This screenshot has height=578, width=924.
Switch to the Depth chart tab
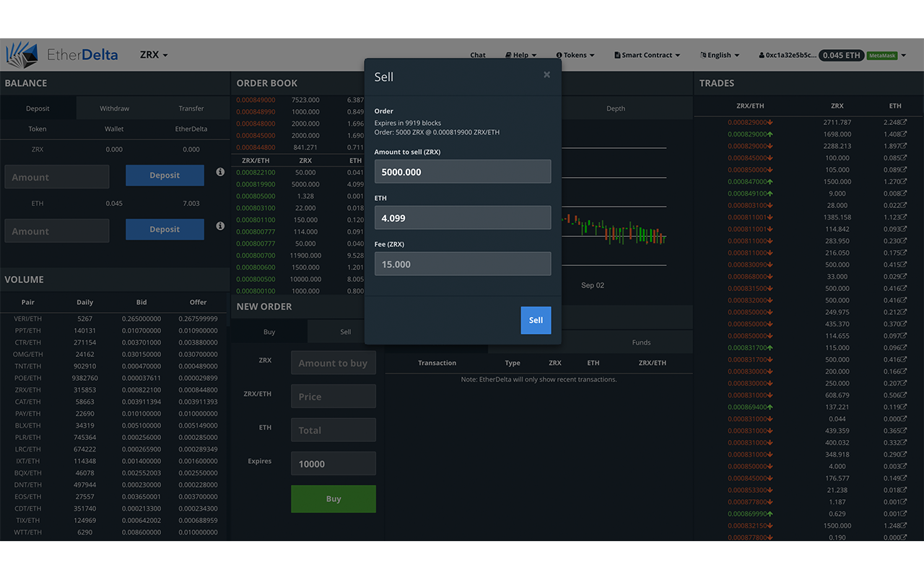click(x=616, y=108)
